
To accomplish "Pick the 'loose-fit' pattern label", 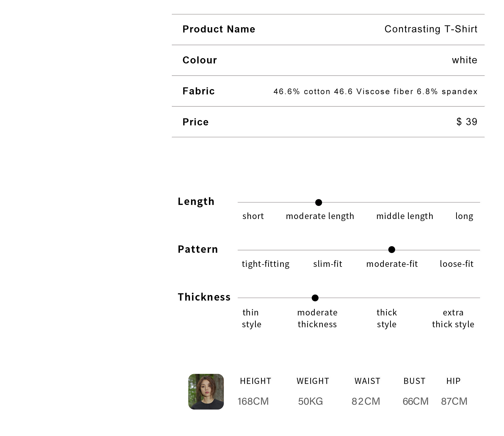I will pos(457,264).
